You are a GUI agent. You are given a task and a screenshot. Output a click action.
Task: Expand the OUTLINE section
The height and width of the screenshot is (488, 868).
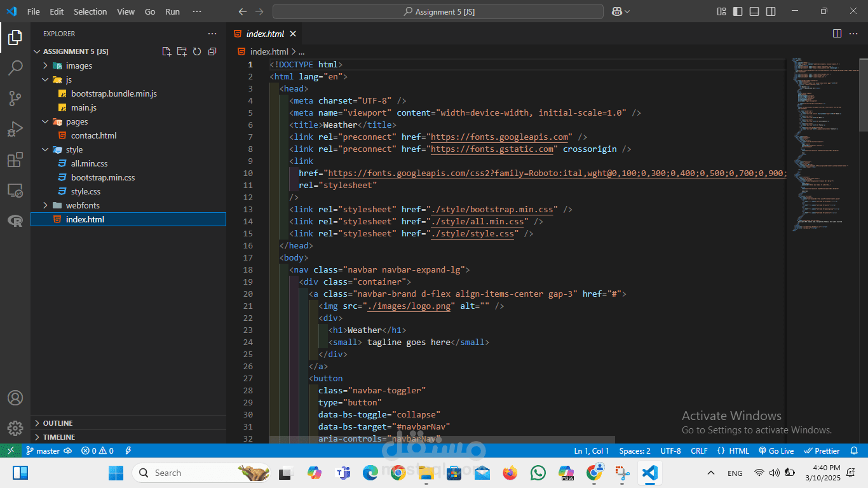click(x=57, y=423)
